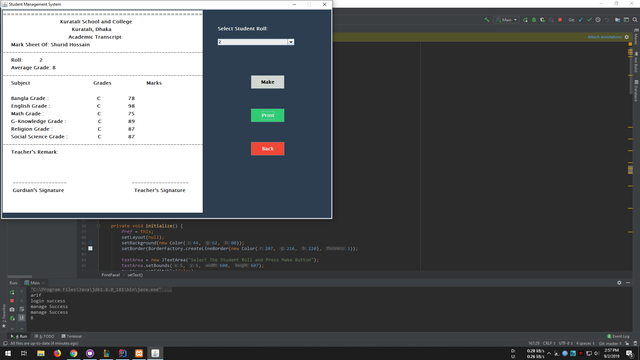Screen dimensions: 640x360
Task: Select the Main tab in Run panel
Action: tap(33, 283)
